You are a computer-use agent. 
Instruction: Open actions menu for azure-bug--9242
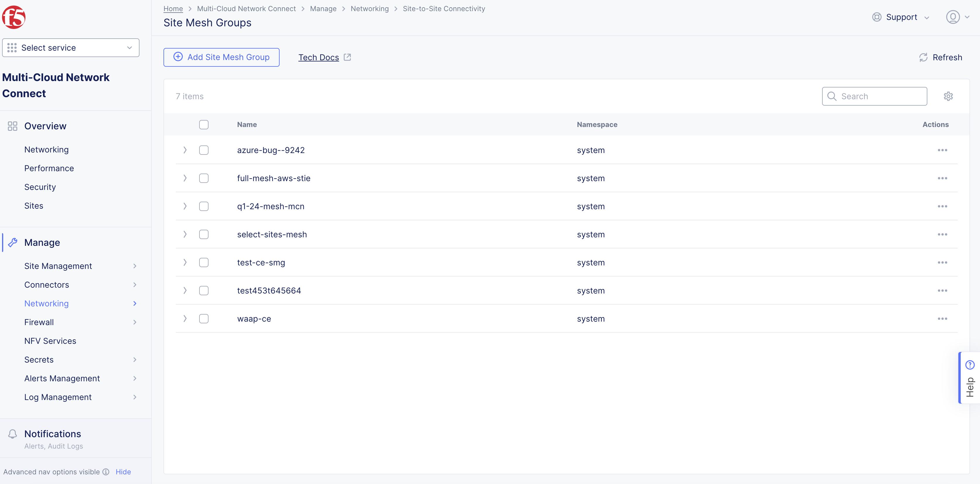(942, 150)
